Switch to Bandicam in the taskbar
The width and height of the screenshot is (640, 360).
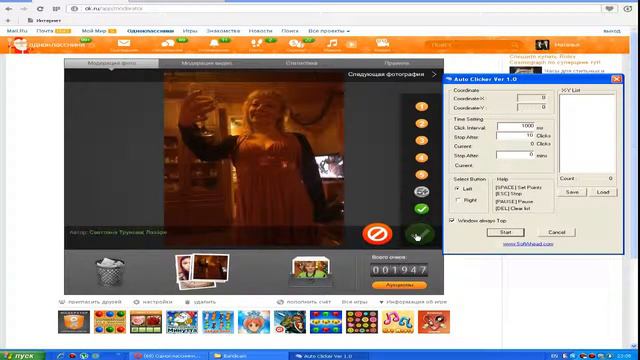click(248, 356)
